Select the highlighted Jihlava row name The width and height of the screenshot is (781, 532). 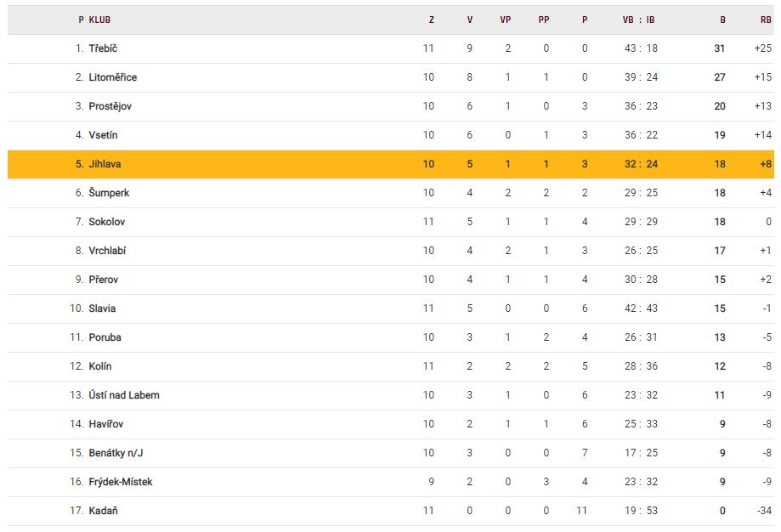(105, 164)
